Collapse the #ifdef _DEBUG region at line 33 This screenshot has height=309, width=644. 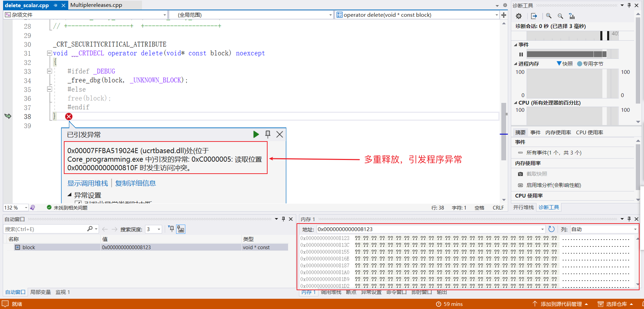point(49,71)
